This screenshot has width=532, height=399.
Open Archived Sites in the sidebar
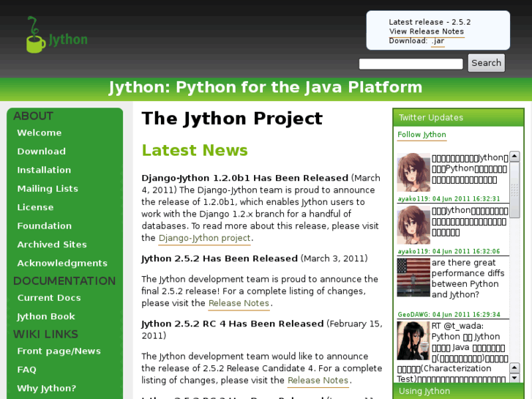(x=52, y=245)
